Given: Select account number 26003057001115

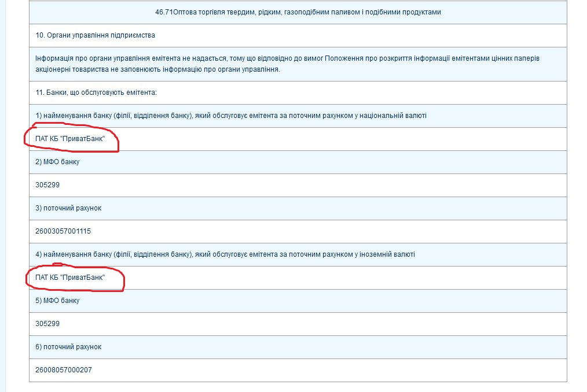Looking at the screenshot, I should coord(63,231).
